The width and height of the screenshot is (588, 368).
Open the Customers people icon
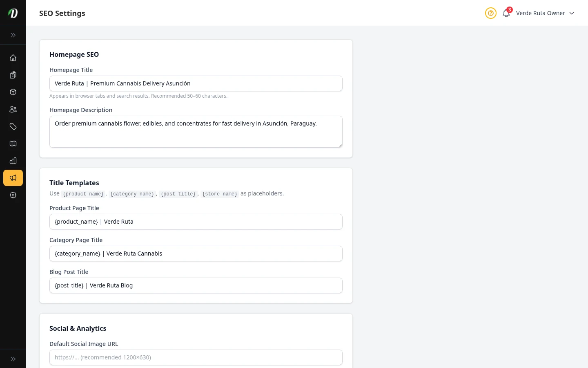pos(13,109)
